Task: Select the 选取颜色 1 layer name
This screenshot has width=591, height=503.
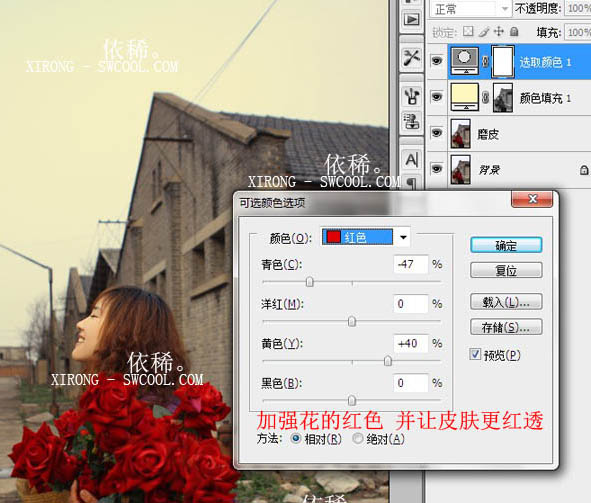Action: click(x=545, y=62)
